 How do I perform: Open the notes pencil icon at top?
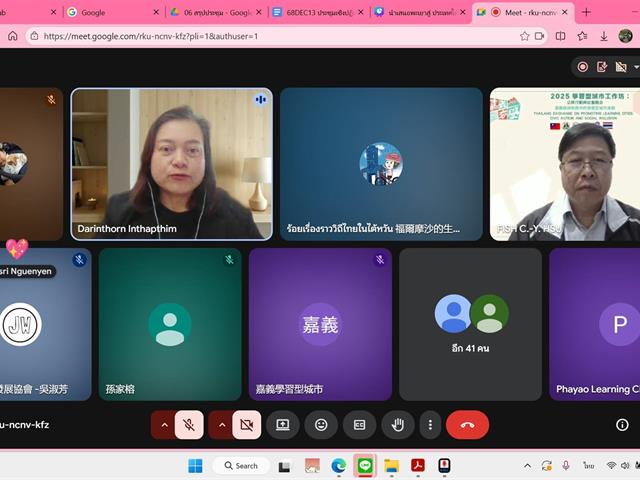[x=602, y=67]
